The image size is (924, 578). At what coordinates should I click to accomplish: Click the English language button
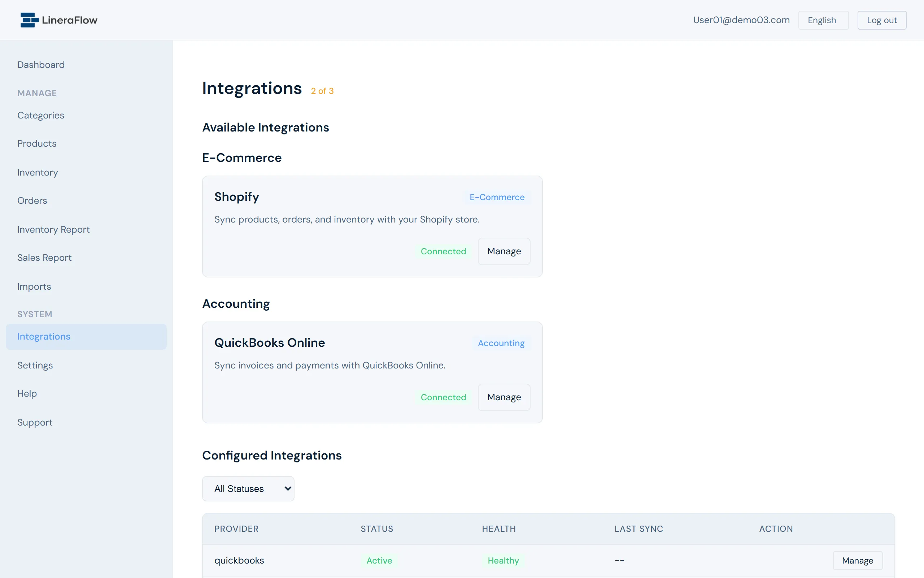coord(823,20)
